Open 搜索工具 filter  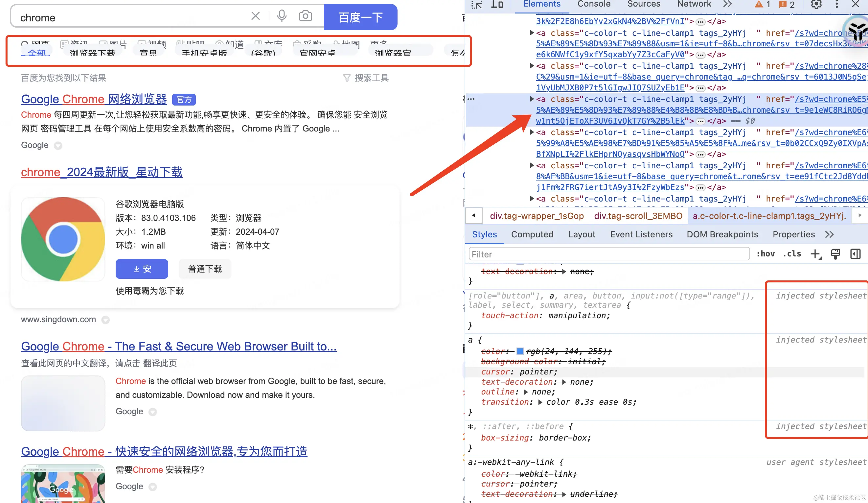(366, 78)
